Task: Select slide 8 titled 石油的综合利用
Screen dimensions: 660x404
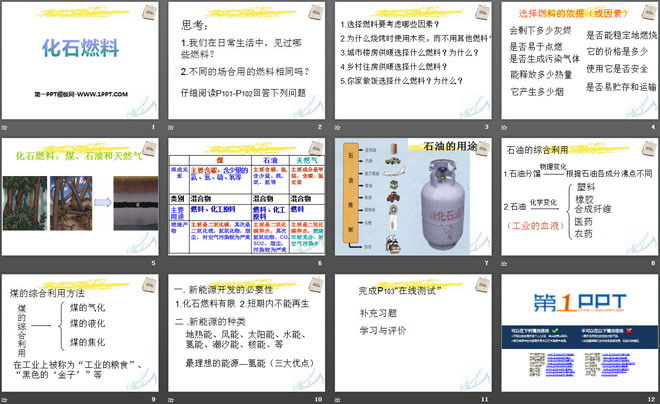Action: (x=580, y=197)
